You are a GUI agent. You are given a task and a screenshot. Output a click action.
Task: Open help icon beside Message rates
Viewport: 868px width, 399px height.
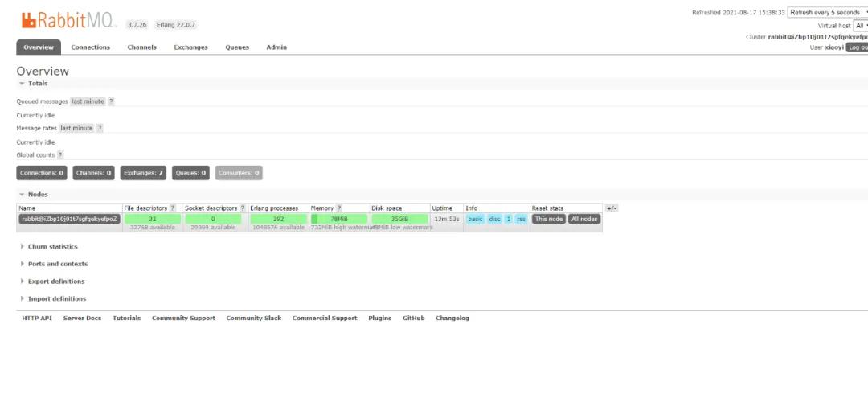tap(100, 128)
